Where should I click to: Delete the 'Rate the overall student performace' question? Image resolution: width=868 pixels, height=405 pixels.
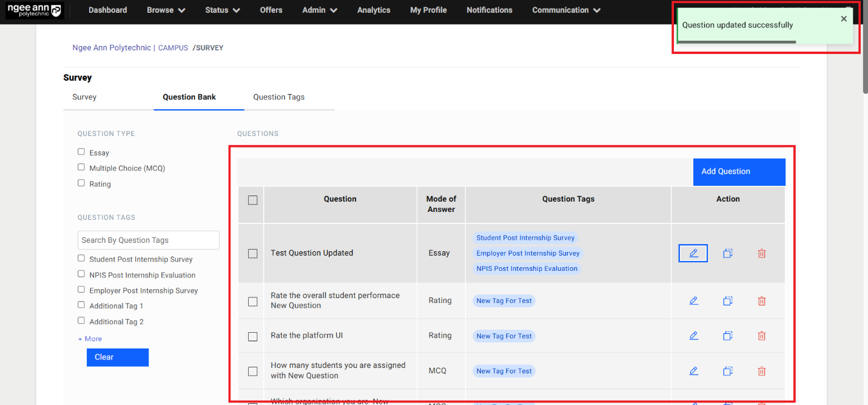click(762, 301)
